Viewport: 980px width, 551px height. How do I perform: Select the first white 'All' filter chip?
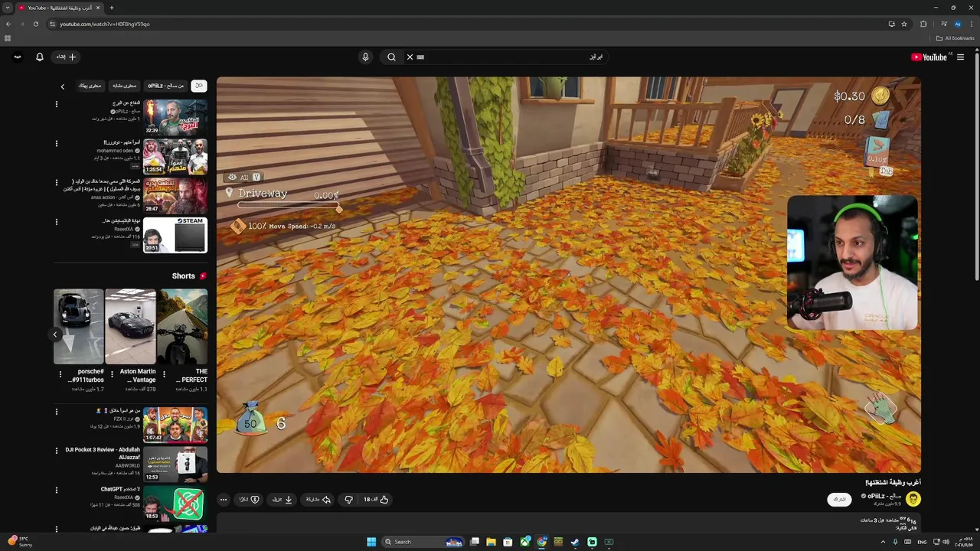[199, 86]
